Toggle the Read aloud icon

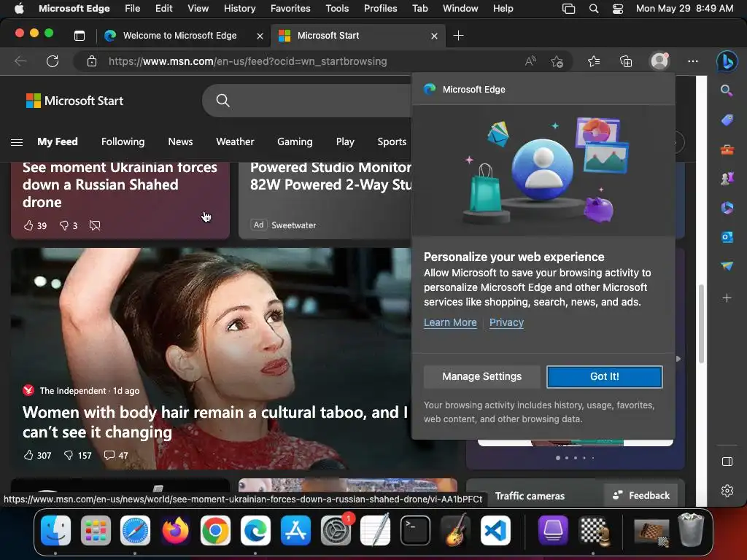click(530, 61)
